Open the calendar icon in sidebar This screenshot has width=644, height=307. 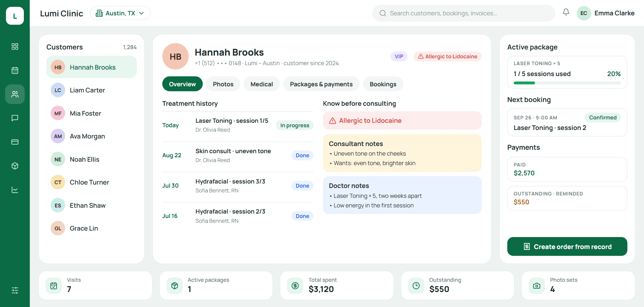pos(15,70)
